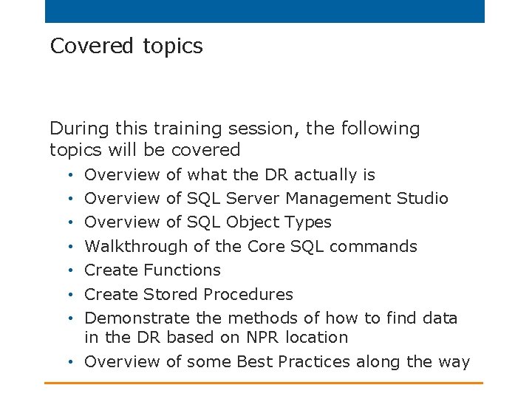This screenshot has height=399, width=532.
Task: Click "in the DR based on NPR location"
Action: point(216,337)
